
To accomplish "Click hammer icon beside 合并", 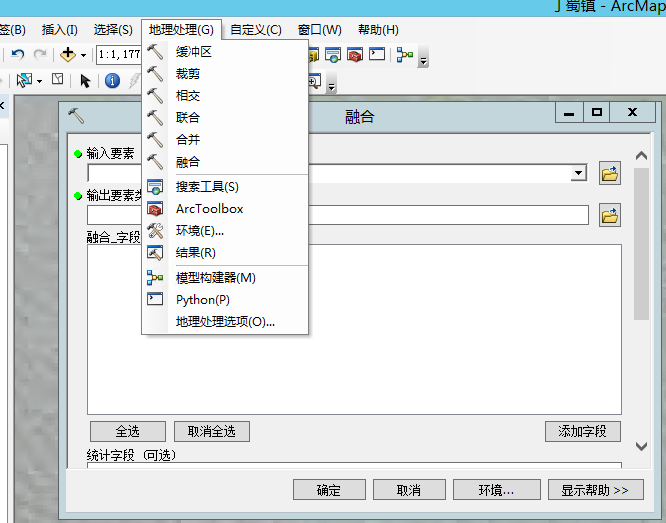I will pyautogui.click(x=155, y=140).
